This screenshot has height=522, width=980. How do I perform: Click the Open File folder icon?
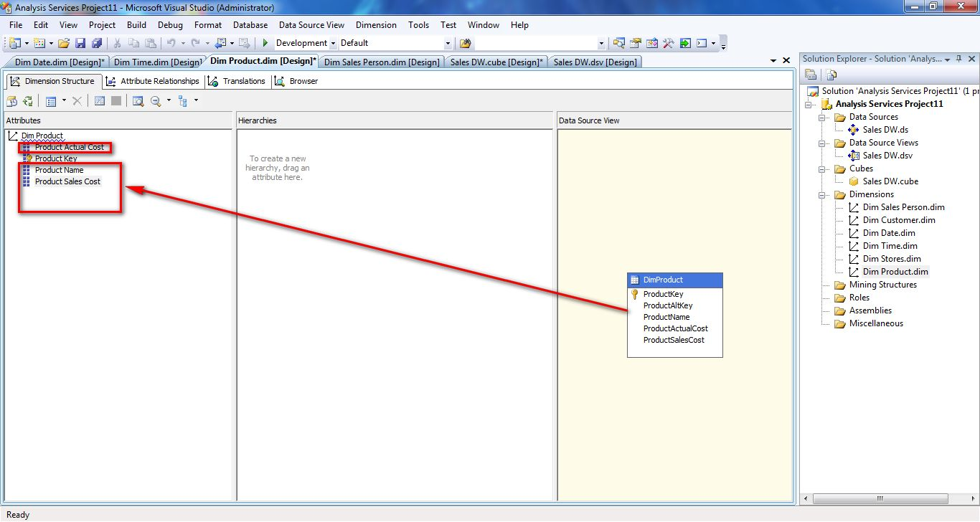[x=64, y=43]
